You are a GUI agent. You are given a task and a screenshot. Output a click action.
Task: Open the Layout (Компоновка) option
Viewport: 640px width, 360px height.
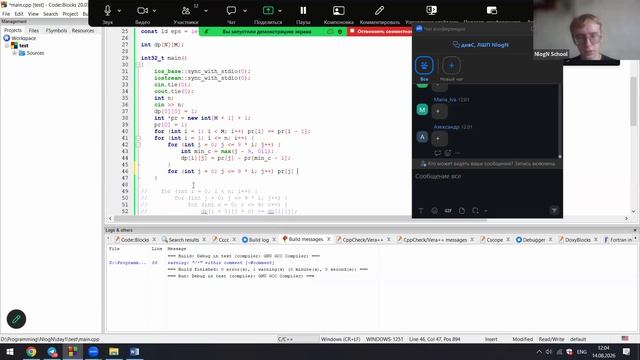(x=338, y=10)
